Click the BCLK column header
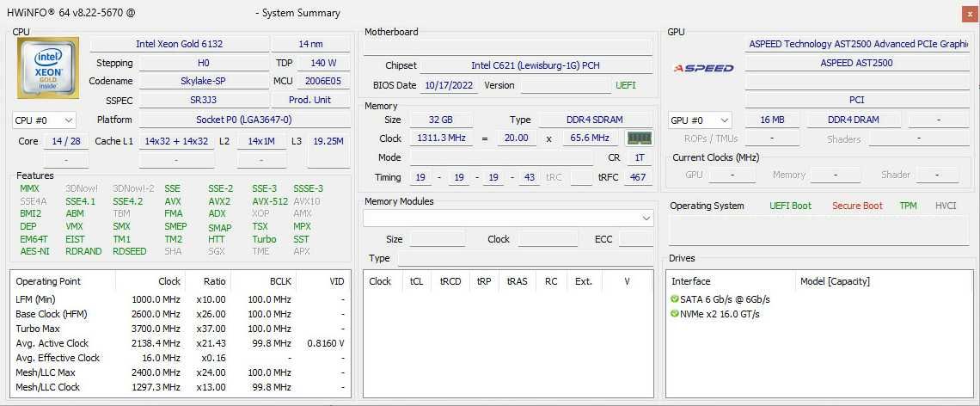Viewport: 980px width, 406px height. (264, 281)
